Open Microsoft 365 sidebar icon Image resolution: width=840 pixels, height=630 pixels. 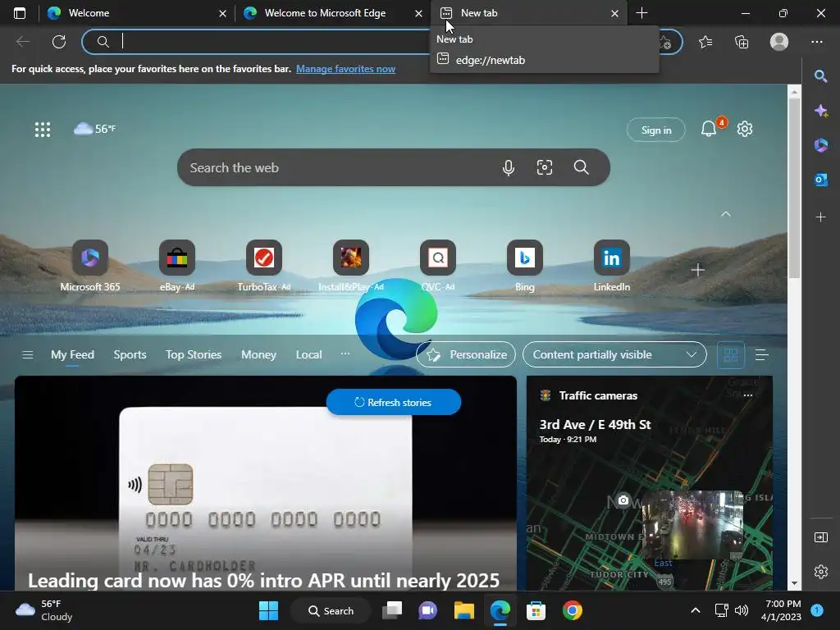coord(820,145)
